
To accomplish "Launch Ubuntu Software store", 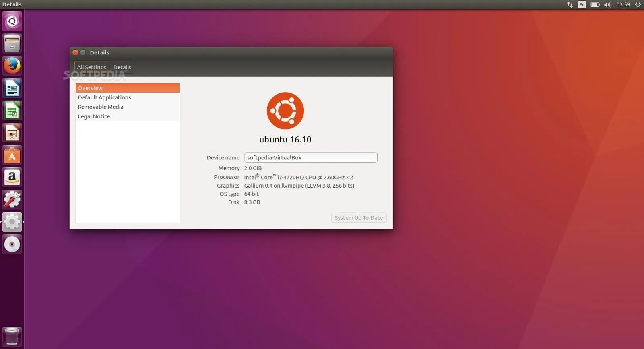I will (12, 155).
